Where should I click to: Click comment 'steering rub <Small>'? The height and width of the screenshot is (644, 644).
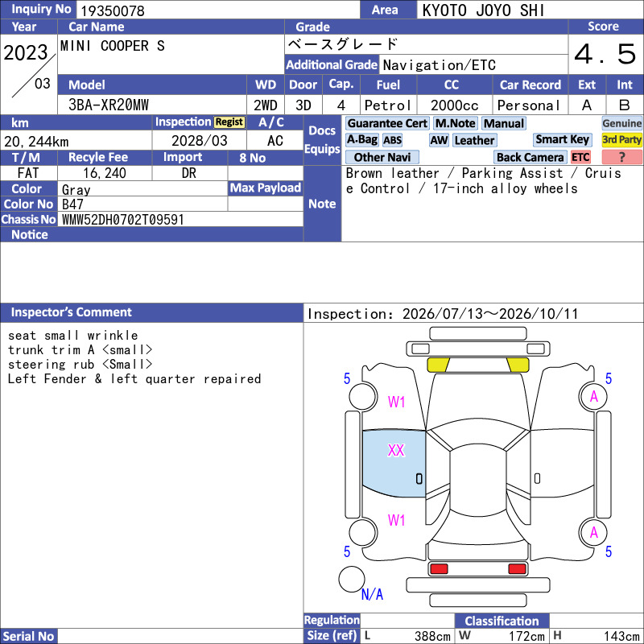(80, 365)
